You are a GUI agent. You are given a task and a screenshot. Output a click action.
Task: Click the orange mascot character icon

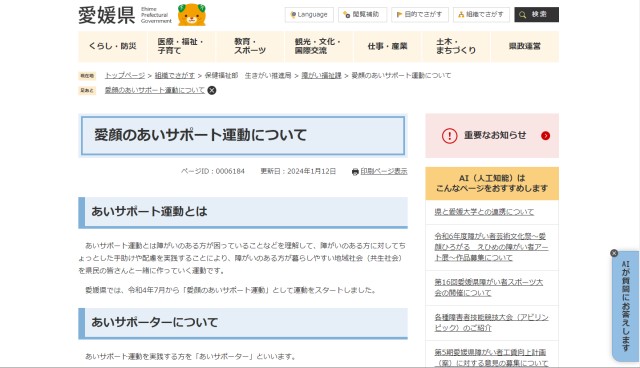click(191, 15)
